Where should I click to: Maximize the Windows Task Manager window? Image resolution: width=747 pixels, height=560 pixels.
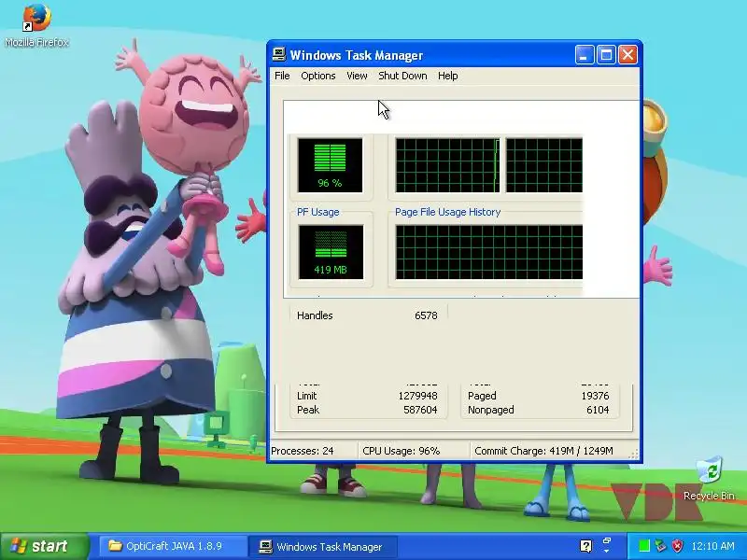pyautogui.click(x=606, y=55)
